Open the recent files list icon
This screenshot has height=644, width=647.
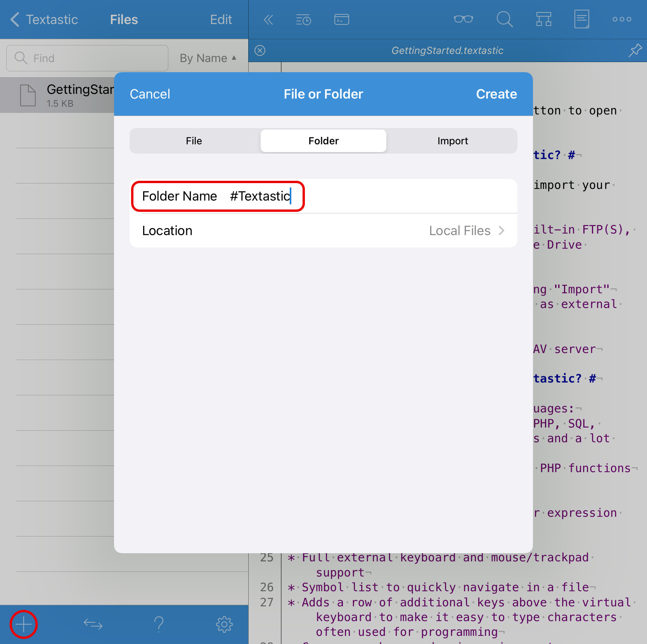click(x=303, y=19)
